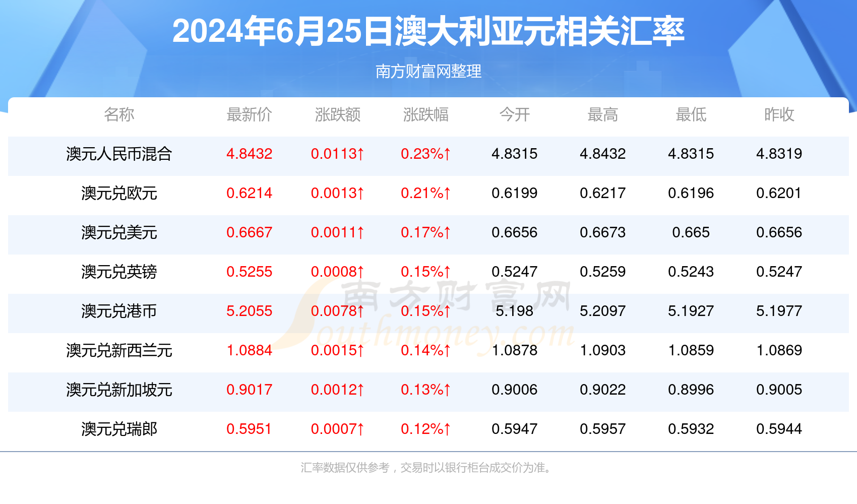Viewport: 857px width, 504px height.
Task: Click the change amount 0.0011↑
Action: 338,232
